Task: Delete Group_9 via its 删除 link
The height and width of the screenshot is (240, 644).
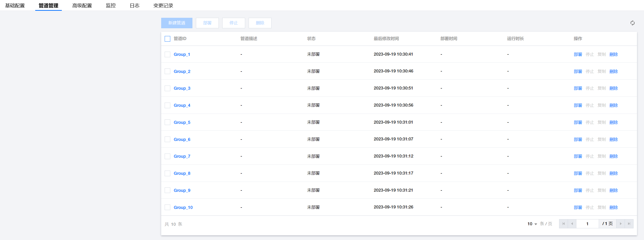Action: click(613, 190)
